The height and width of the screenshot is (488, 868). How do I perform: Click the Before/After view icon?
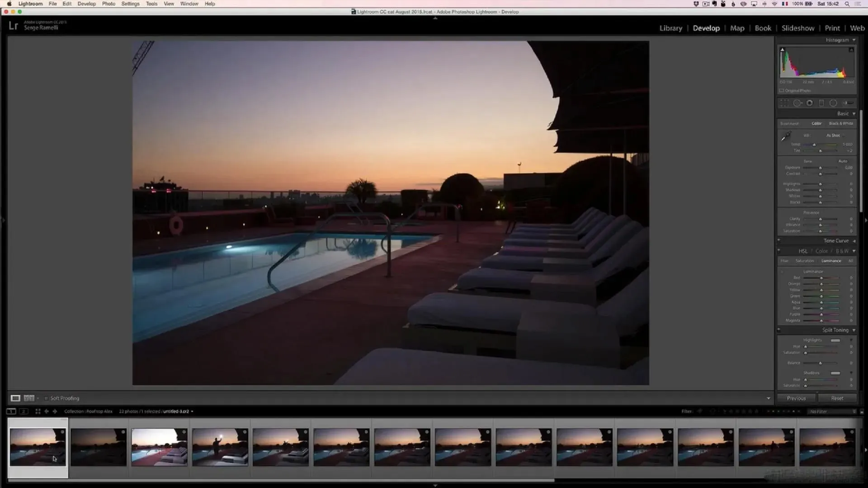pos(29,398)
